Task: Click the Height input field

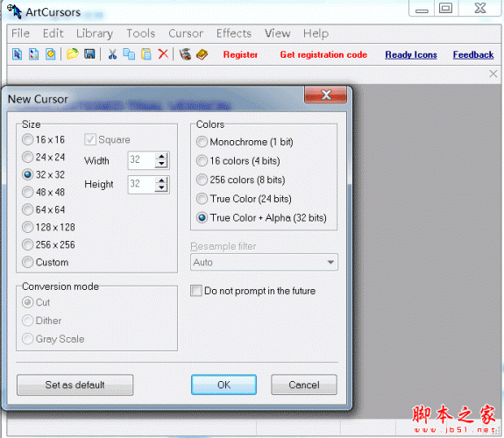Action: point(142,185)
